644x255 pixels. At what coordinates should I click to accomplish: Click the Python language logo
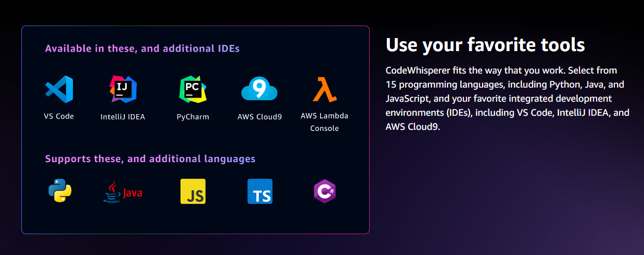(x=60, y=191)
